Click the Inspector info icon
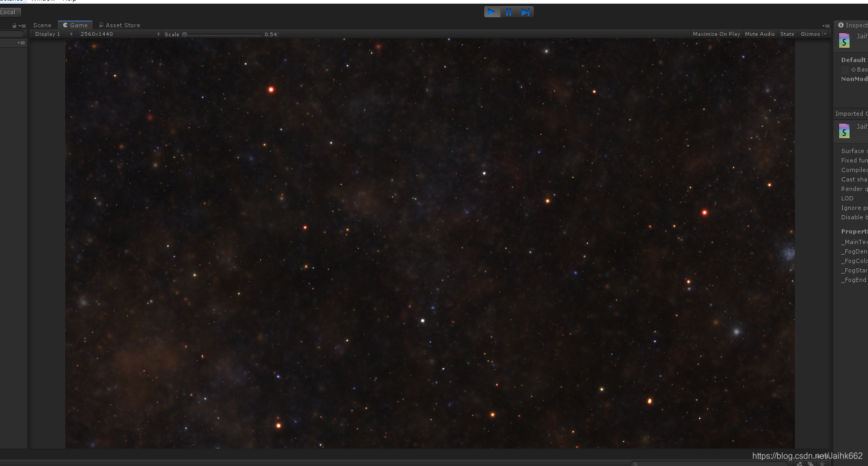The width and height of the screenshot is (868, 466). [841, 25]
